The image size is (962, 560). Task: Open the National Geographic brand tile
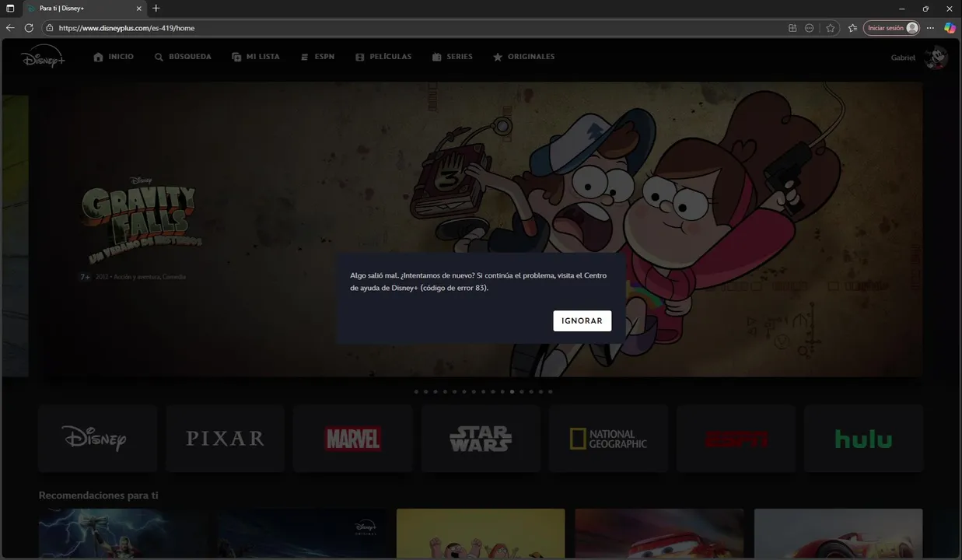(608, 438)
